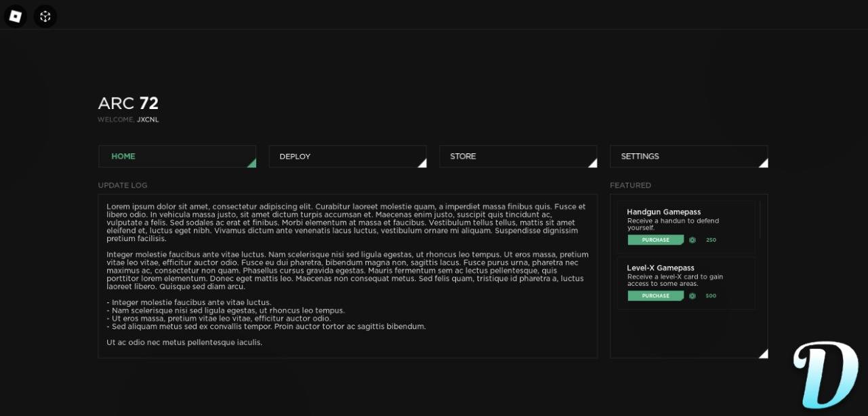Click the corner triangle on Store tab
Screen dimensions: 868x416
tap(593, 163)
